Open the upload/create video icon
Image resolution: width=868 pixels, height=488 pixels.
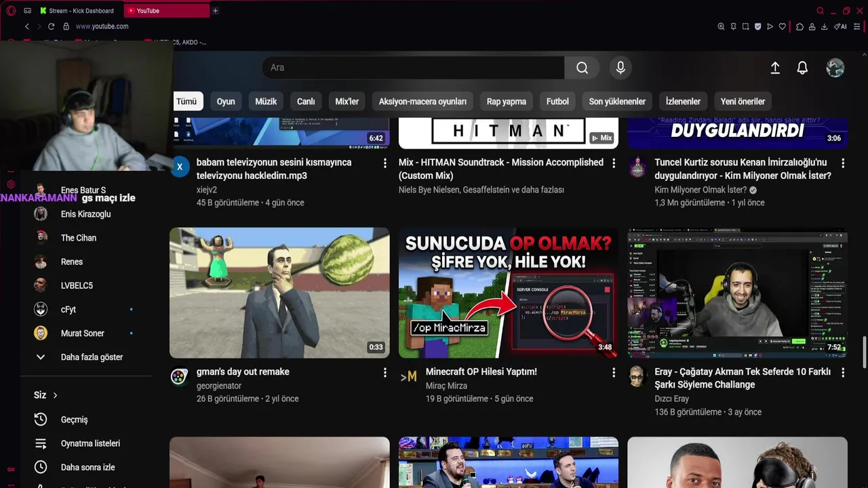coord(775,68)
